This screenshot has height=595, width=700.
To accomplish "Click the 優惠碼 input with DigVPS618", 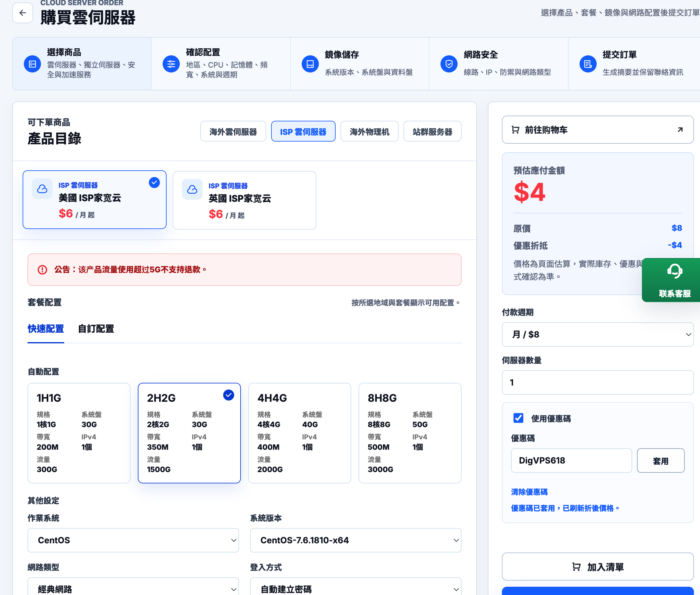I will pos(571,460).
